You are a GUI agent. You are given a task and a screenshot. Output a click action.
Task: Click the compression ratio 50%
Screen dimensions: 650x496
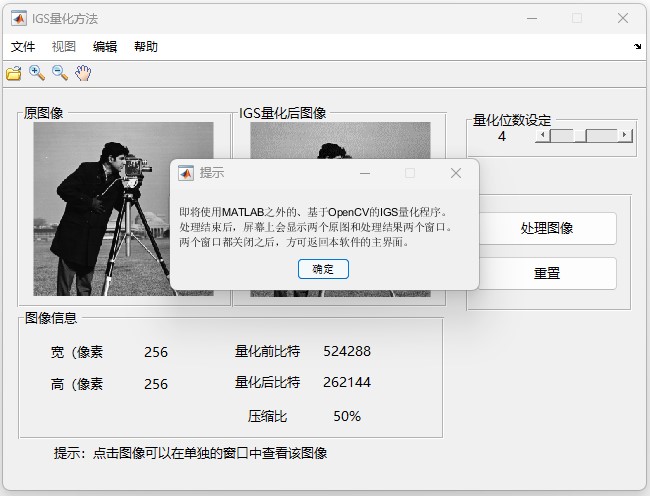(347, 416)
